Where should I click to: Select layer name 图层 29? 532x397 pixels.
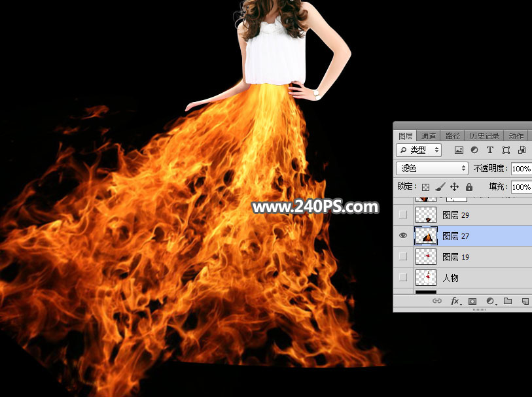(x=455, y=215)
